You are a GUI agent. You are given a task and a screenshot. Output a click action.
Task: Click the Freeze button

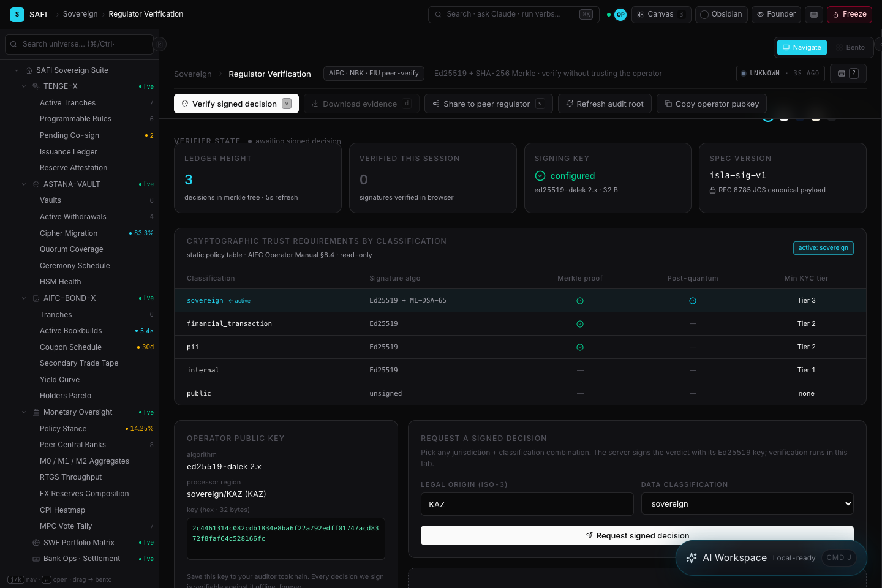click(x=850, y=14)
